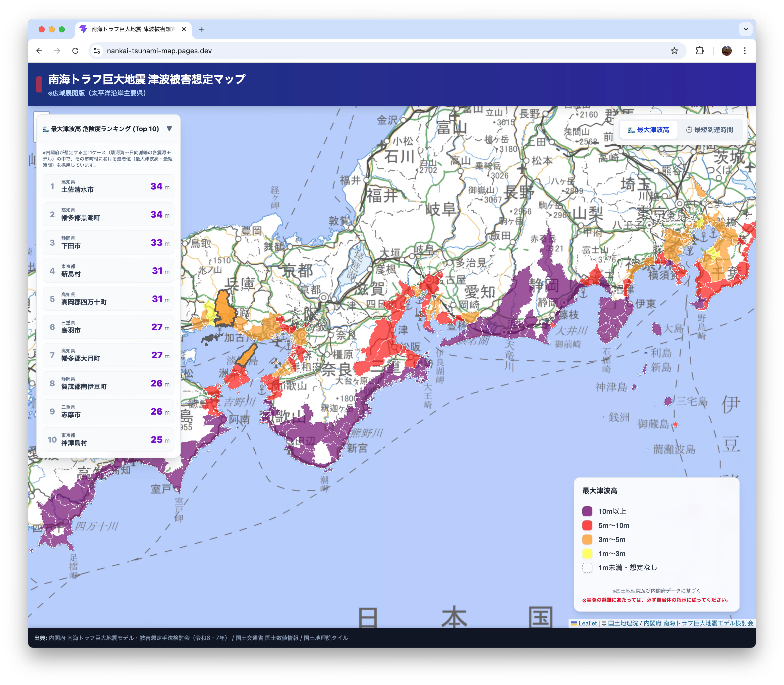The width and height of the screenshot is (784, 685).
Task: Go forward to next page
Action: [57, 51]
